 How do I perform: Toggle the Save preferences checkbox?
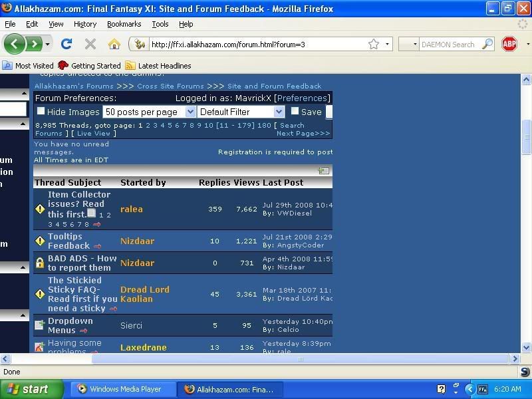point(295,111)
